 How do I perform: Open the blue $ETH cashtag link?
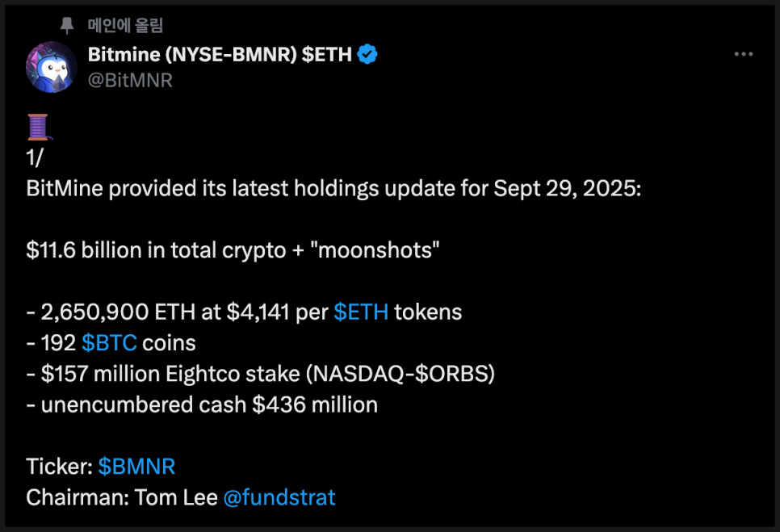pos(361,312)
